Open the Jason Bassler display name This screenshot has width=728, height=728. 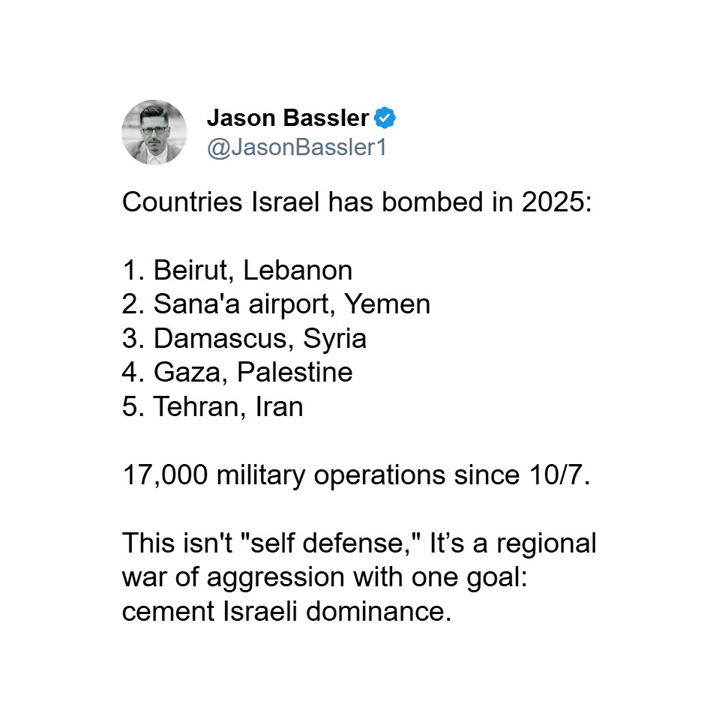click(x=288, y=118)
